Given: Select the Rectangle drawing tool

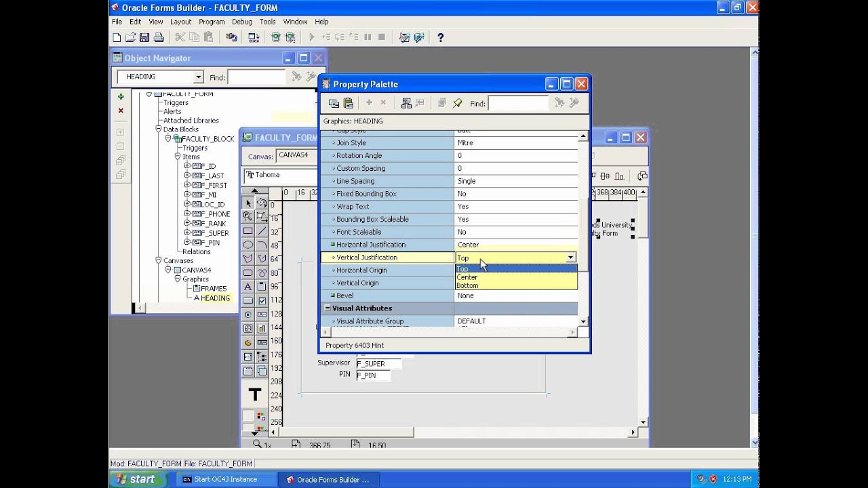Looking at the screenshot, I should 248,231.
